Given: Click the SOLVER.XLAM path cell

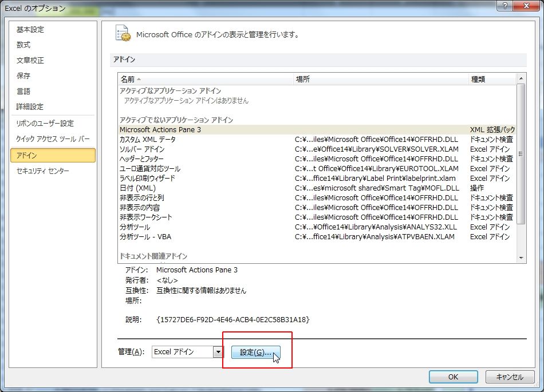Looking at the screenshot, I should (376, 149).
